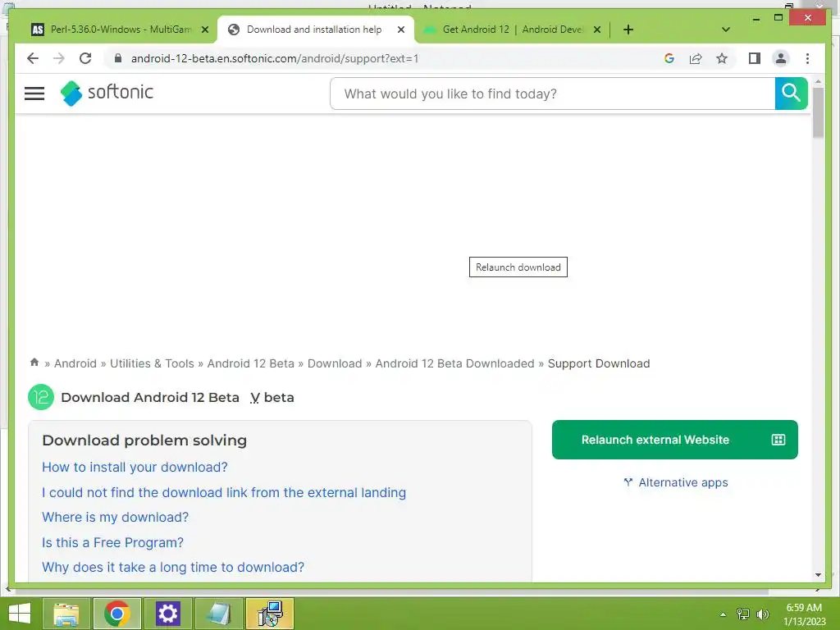
Task: Click the volume tray icon
Action: pos(762,614)
